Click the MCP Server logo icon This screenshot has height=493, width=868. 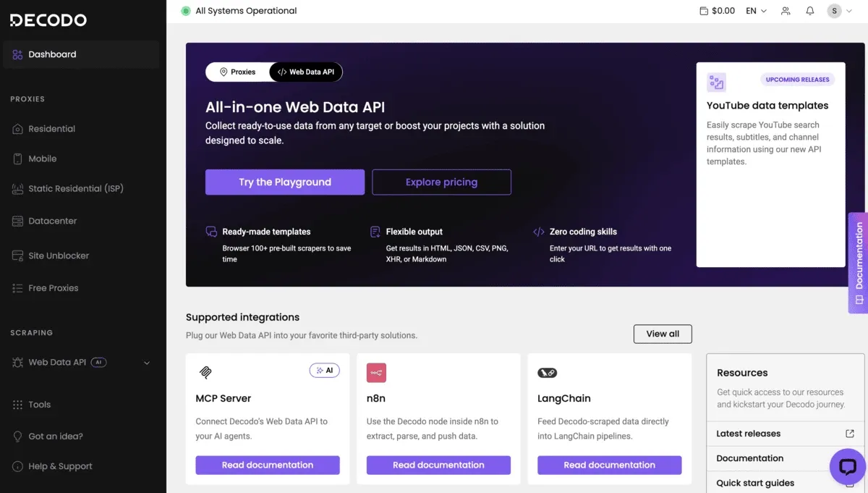[205, 373]
